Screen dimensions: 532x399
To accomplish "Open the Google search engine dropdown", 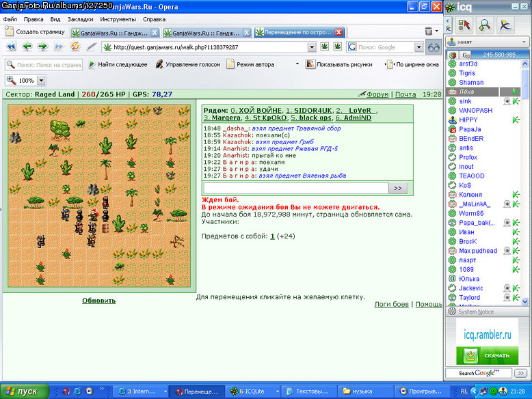I will click(x=418, y=47).
